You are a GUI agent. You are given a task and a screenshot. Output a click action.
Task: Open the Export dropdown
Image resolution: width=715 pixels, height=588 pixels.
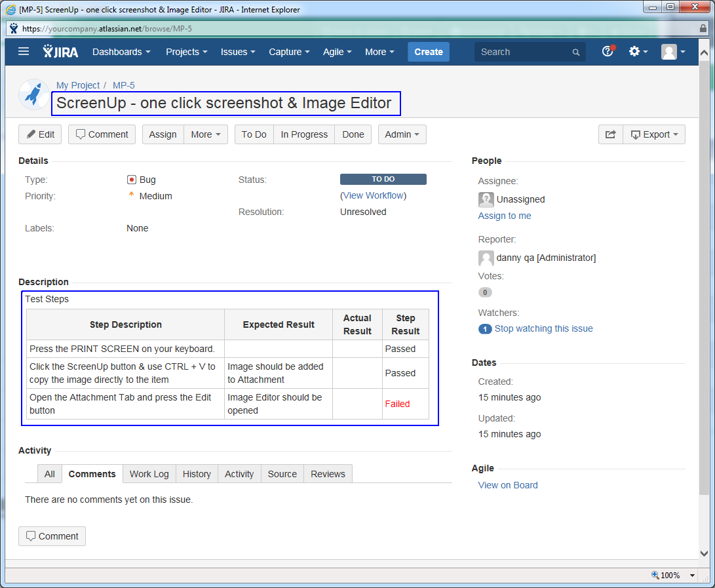pos(654,134)
